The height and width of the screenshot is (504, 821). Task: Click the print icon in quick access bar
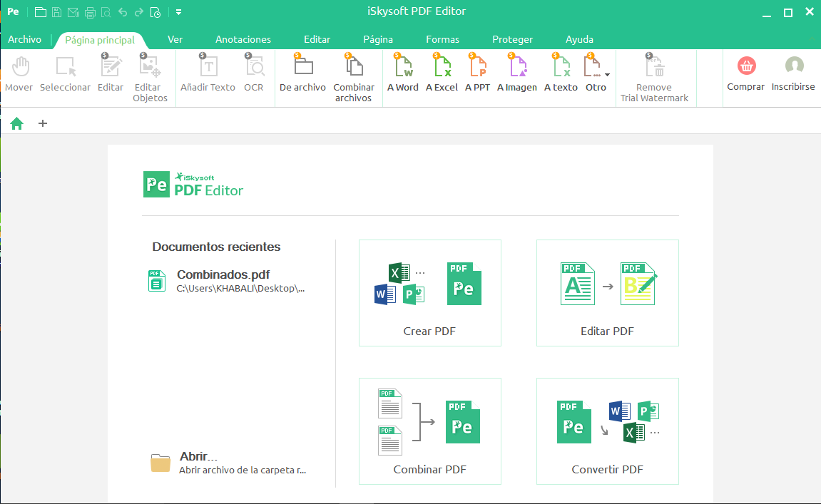pos(90,12)
